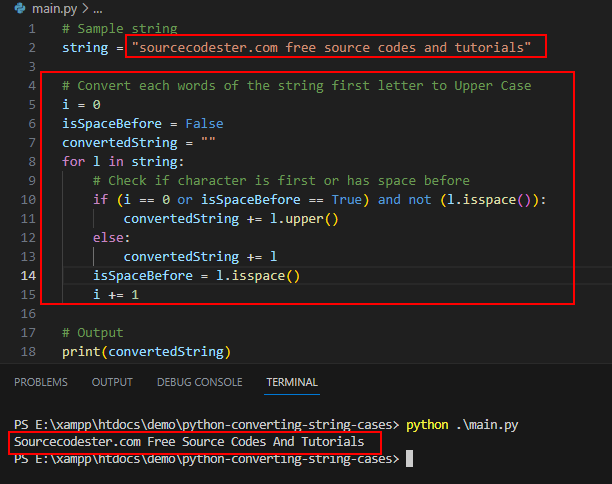
Task: Click the Python file icon in breadcrumb
Action: (20, 8)
